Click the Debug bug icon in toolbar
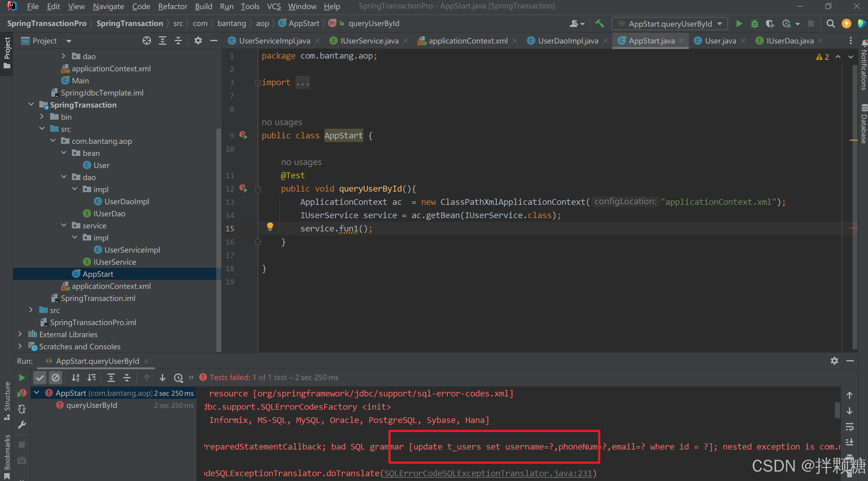 pos(754,24)
